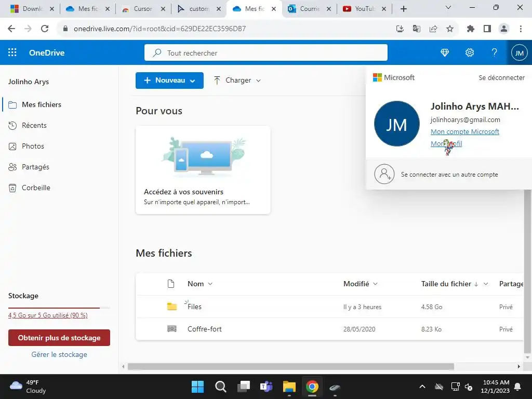532x399 pixels.
Task: Toggle Chrome side panel
Action: [x=487, y=29]
